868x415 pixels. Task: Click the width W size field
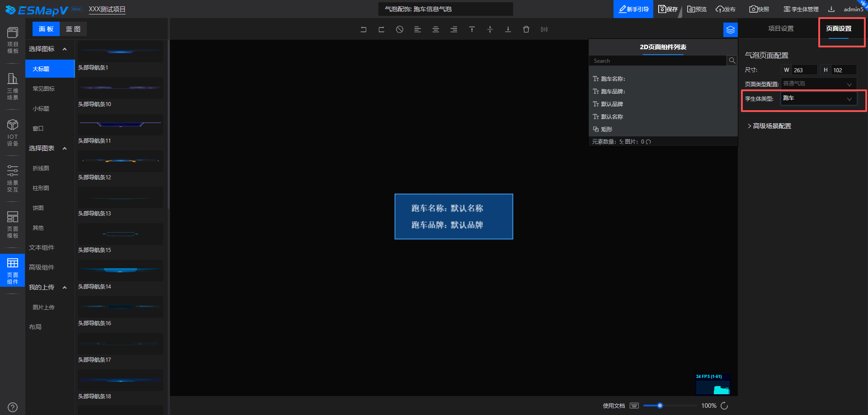click(x=804, y=70)
